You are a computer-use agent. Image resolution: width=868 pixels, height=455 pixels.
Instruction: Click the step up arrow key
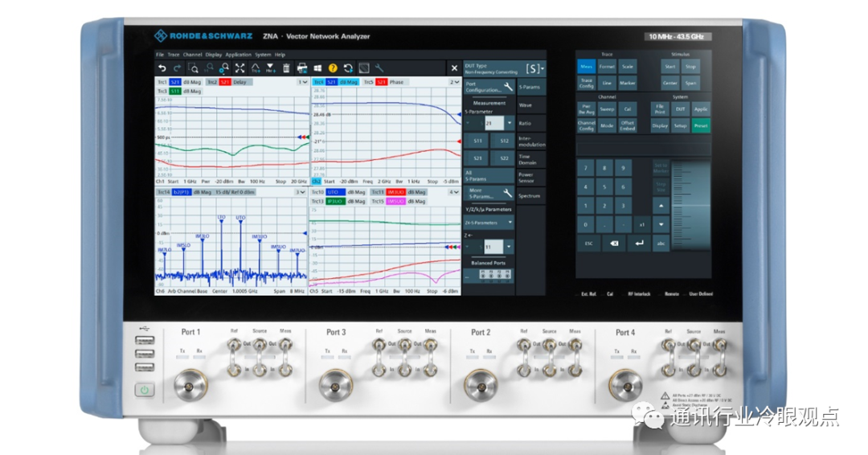[x=661, y=206]
